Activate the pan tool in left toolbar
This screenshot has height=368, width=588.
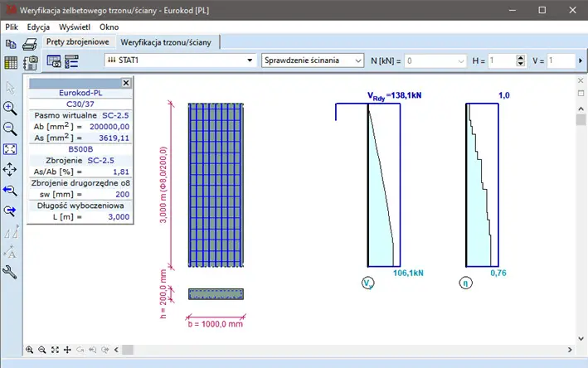pyautogui.click(x=11, y=169)
